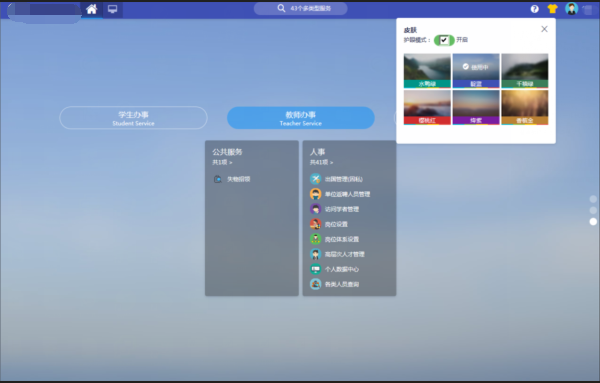The image size is (600, 383).
Task: Close the 皮肤 skin panel
Action: point(544,29)
